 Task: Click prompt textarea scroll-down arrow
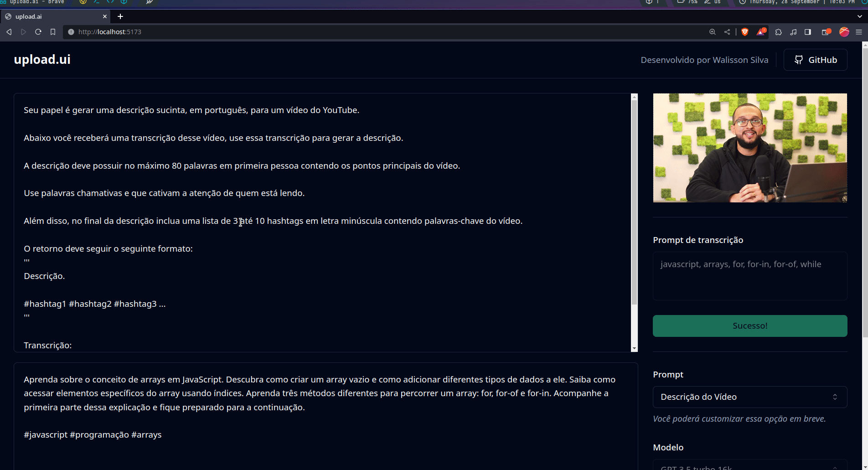(634, 348)
